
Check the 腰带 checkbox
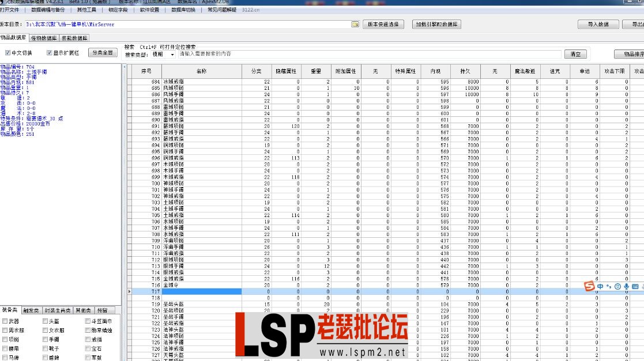pos(5,348)
